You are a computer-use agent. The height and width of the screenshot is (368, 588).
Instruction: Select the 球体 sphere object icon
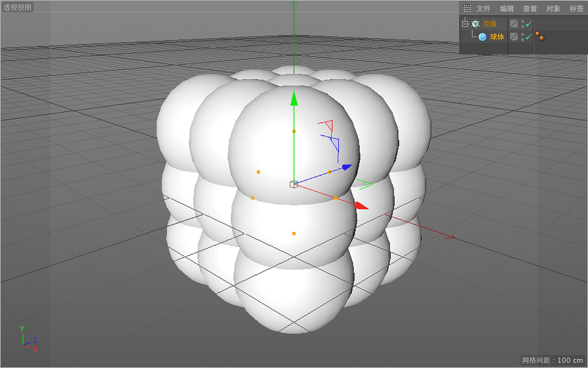coord(482,37)
